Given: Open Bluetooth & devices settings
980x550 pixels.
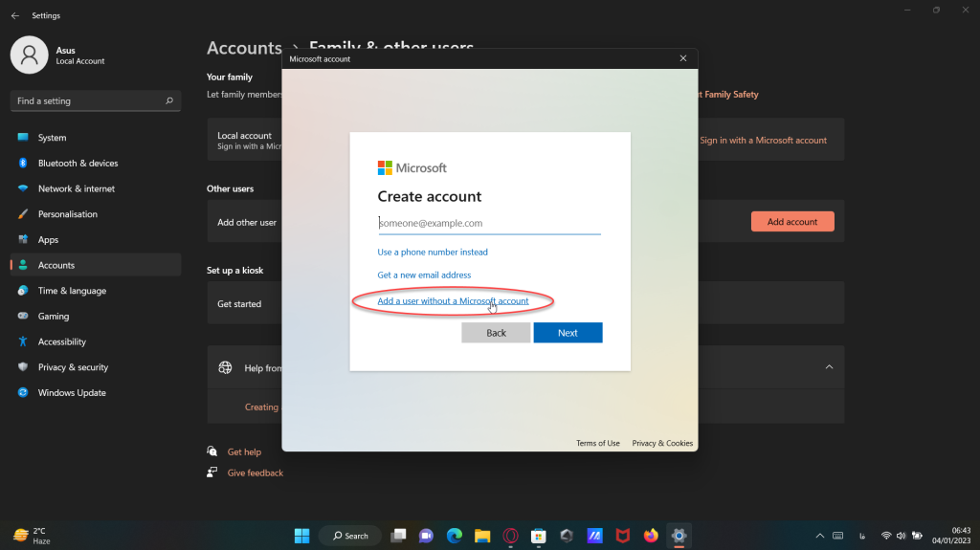Looking at the screenshot, I should pyautogui.click(x=78, y=164).
